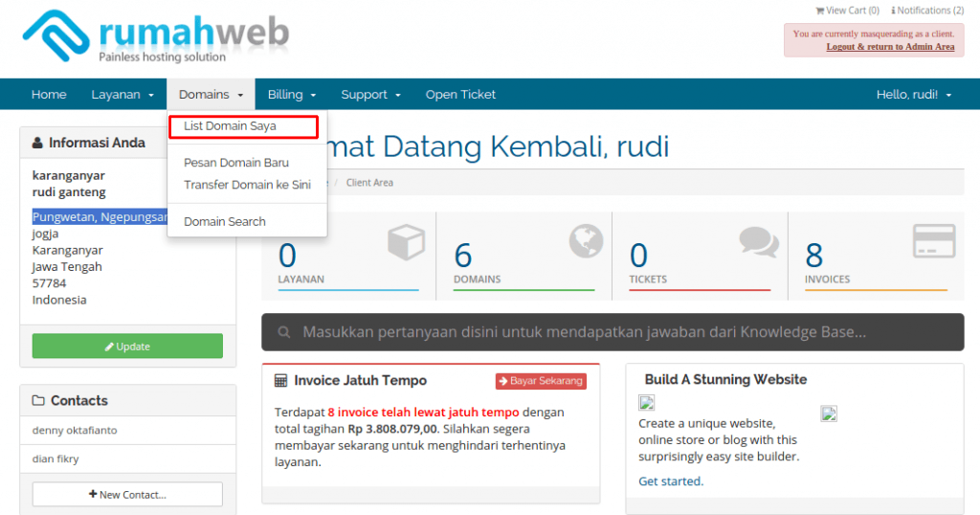Click the rumahweb logo
Viewport: 980px width, 515px height.
156,36
